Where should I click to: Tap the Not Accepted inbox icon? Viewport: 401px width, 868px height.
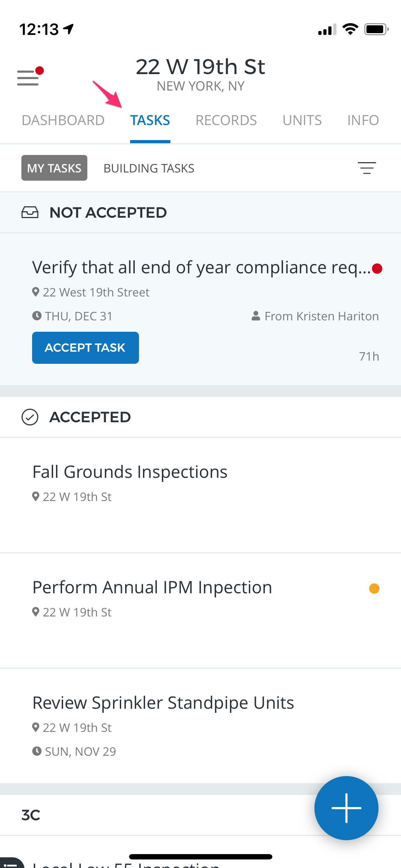pos(30,212)
